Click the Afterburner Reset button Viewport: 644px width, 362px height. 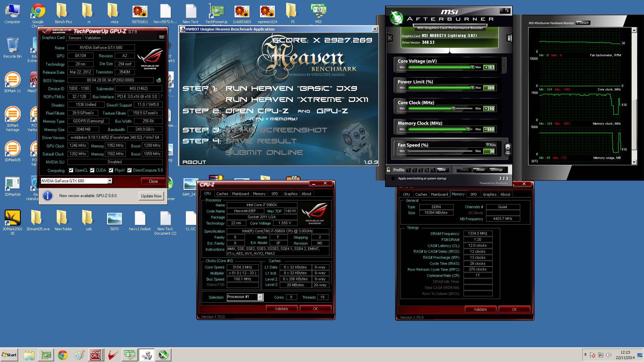click(x=480, y=170)
